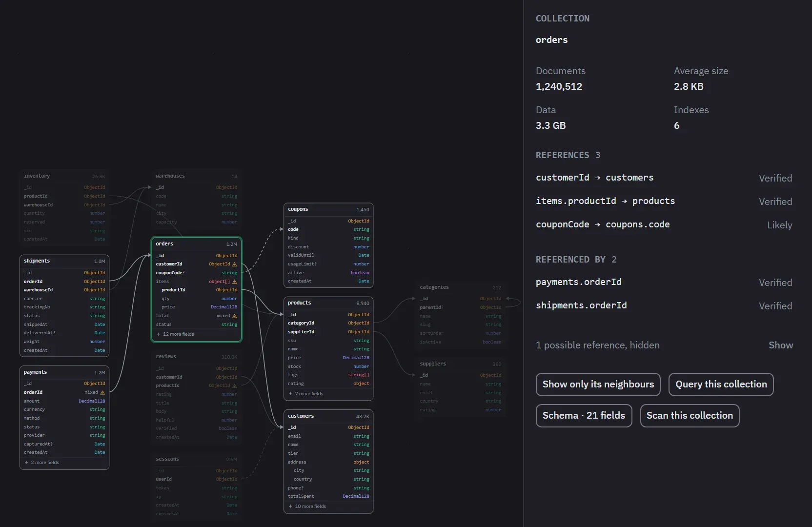
Task: Select the warehouses collection card header
Action: point(197,176)
